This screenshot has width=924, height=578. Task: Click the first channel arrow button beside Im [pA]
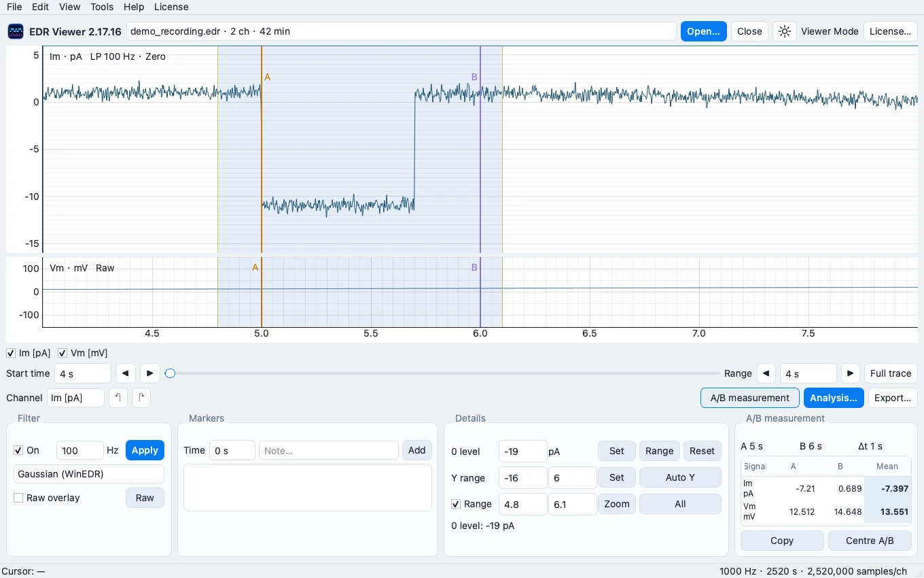118,398
